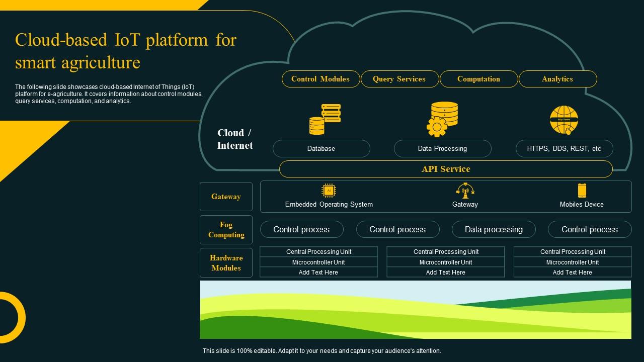Image resolution: width=644 pixels, height=362 pixels.
Task: Expand the Fog Computing section
Action: point(226,230)
